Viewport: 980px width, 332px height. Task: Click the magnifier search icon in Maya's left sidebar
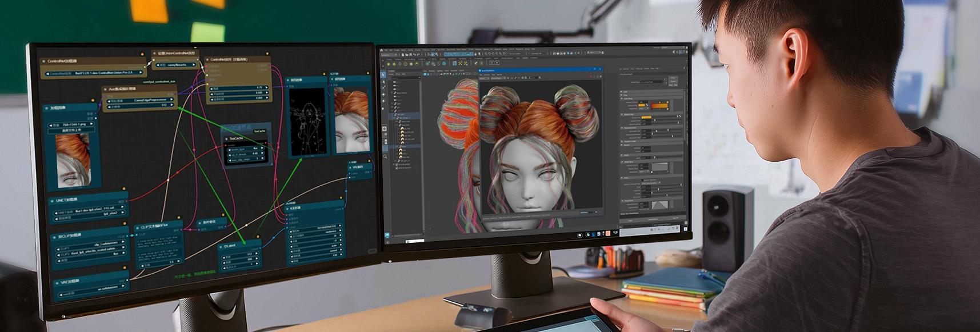click(386, 156)
